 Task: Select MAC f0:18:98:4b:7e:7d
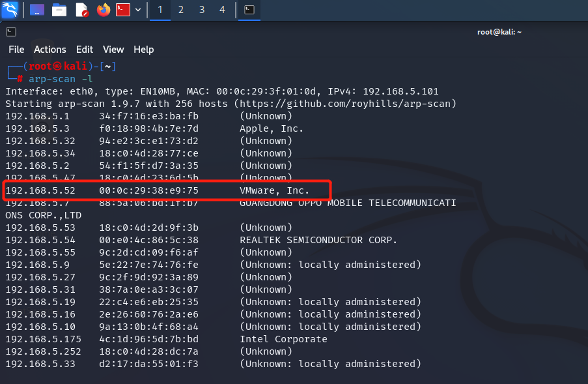(x=149, y=128)
